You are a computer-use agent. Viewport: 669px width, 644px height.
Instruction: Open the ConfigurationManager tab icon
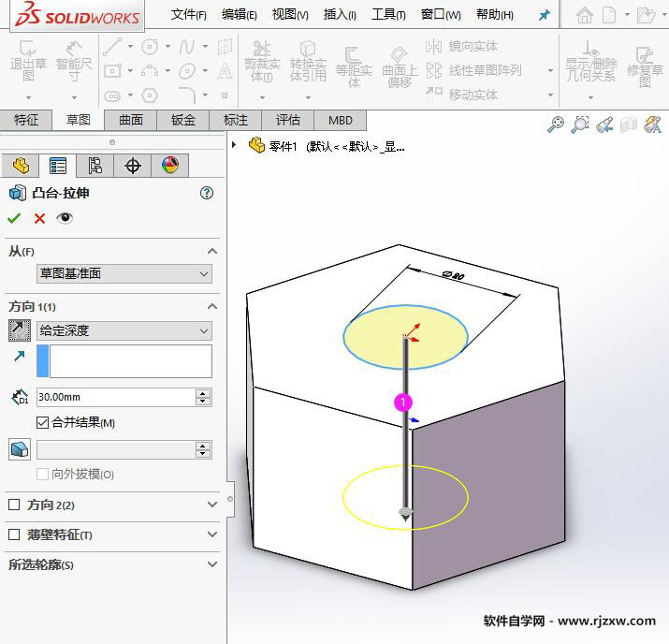pos(95,166)
